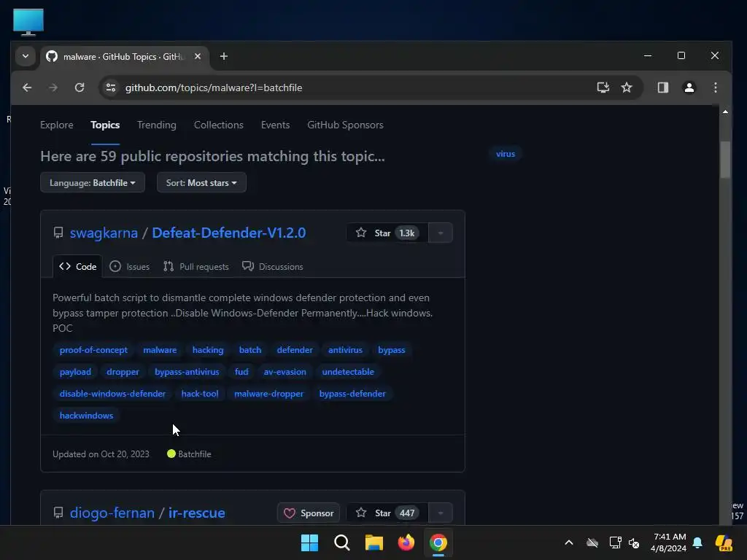Go back to the previous page
This screenshot has width=747, height=560.
(27, 87)
